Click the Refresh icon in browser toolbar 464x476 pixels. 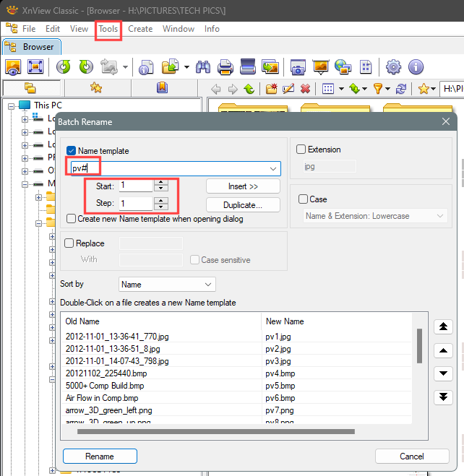(401, 89)
